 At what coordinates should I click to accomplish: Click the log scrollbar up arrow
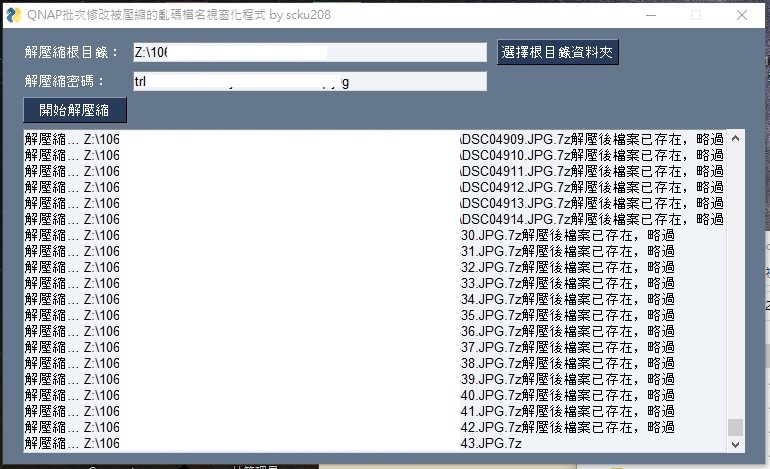736,138
